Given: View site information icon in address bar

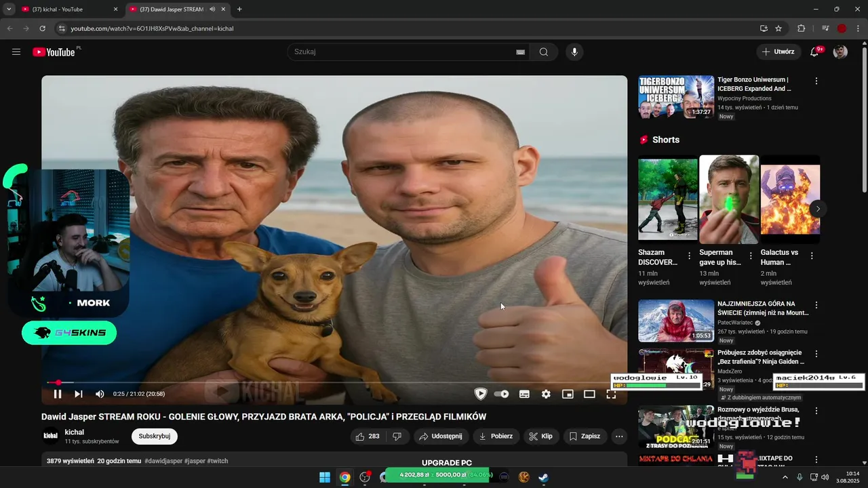Looking at the screenshot, I should point(61,28).
